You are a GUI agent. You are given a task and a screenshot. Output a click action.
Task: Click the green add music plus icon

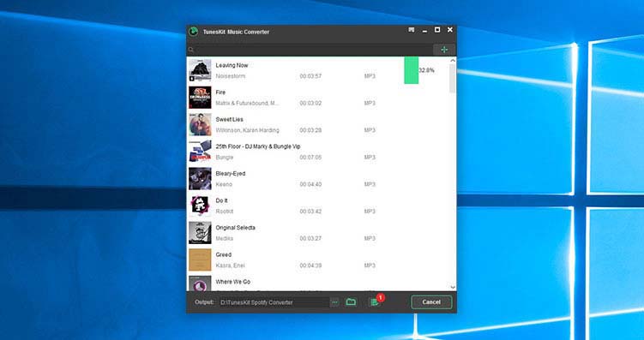[444, 50]
